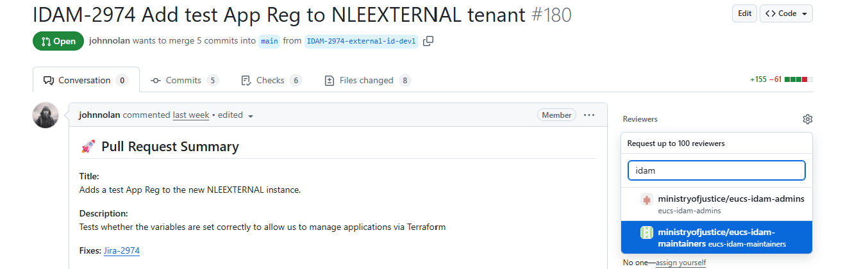
Task: Expand the edited history dropdown arrow
Action: [251, 116]
